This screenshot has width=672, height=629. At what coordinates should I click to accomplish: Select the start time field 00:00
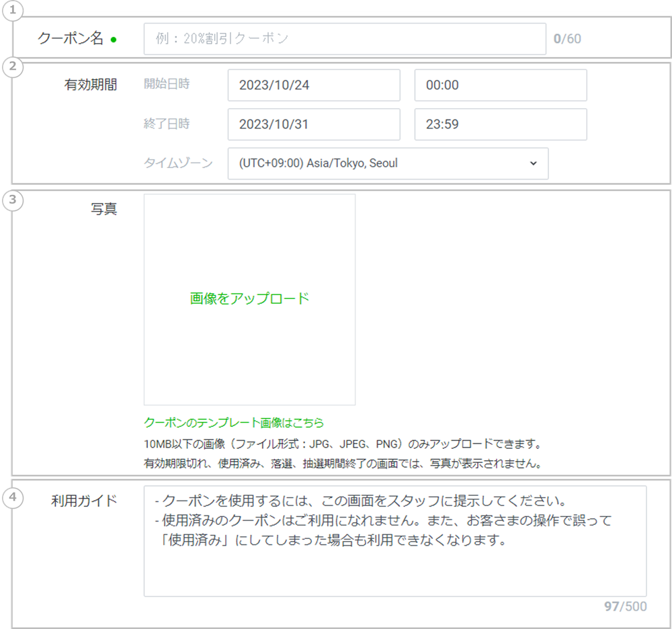501,85
